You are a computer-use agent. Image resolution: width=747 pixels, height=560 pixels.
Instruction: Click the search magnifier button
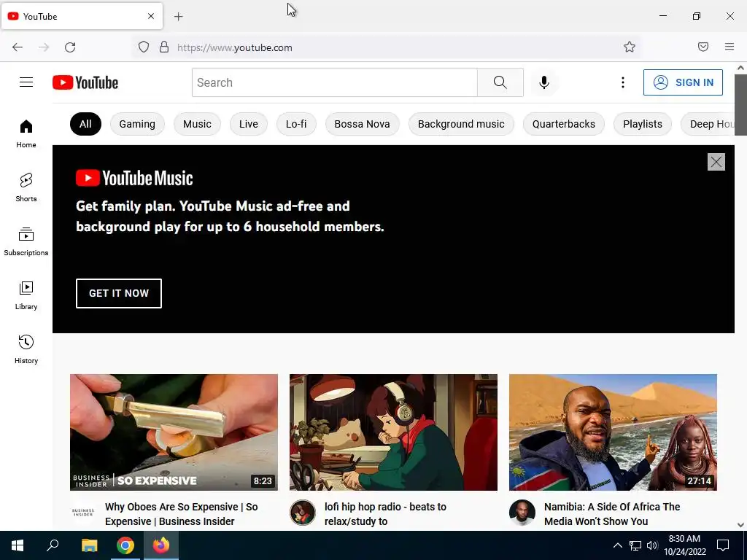coord(500,82)
